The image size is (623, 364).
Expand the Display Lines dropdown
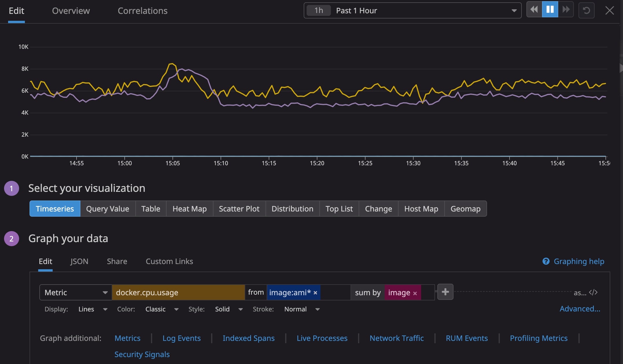tap(93, 309)
